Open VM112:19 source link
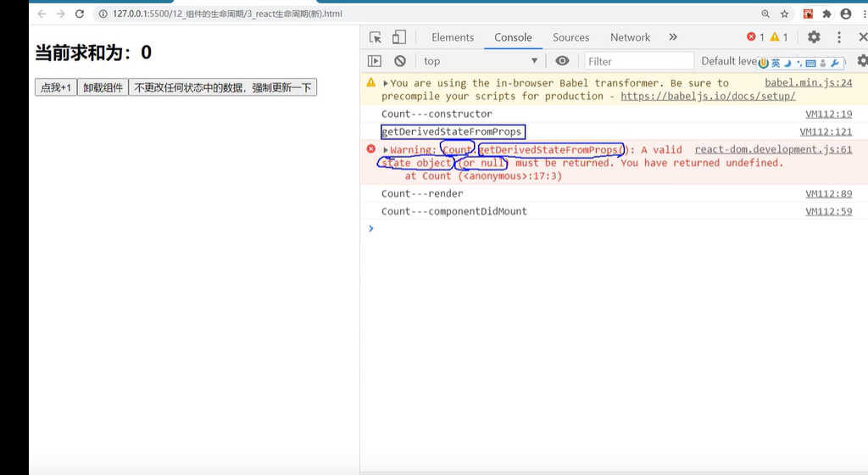Viewport: 868px width, 475px height. (x=829, y=114)
